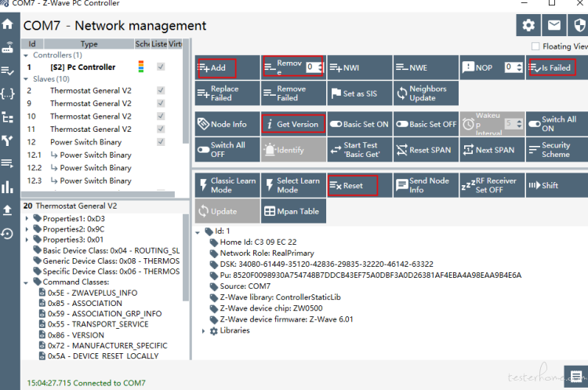Click the NWE button
This screenshot has width=588, height=390.
pos(426,67)
